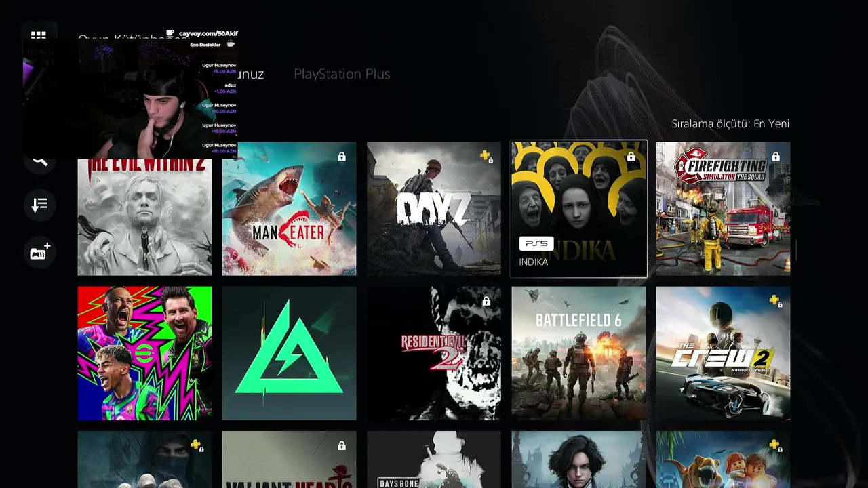Open the LEGO dinosaur game tile
This screenshot has height=488, width=868.
click(723, 460)
